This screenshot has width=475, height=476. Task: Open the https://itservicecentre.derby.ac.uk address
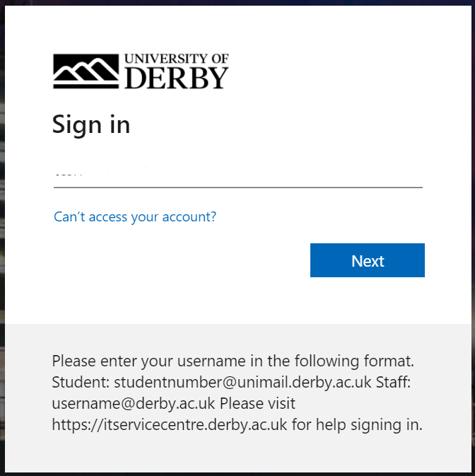[170, 424]
